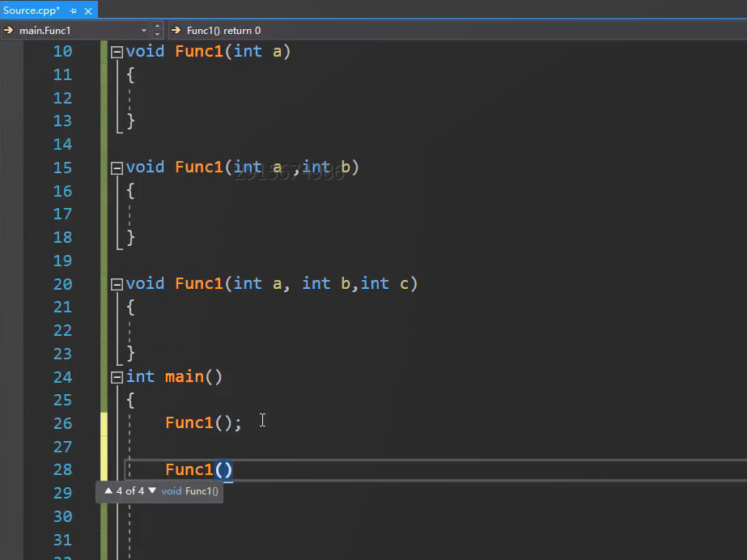The width and height of the screenshot is (747, 560).
Task: Collapse the Func1(int a) function block
Action: point(117,52)
